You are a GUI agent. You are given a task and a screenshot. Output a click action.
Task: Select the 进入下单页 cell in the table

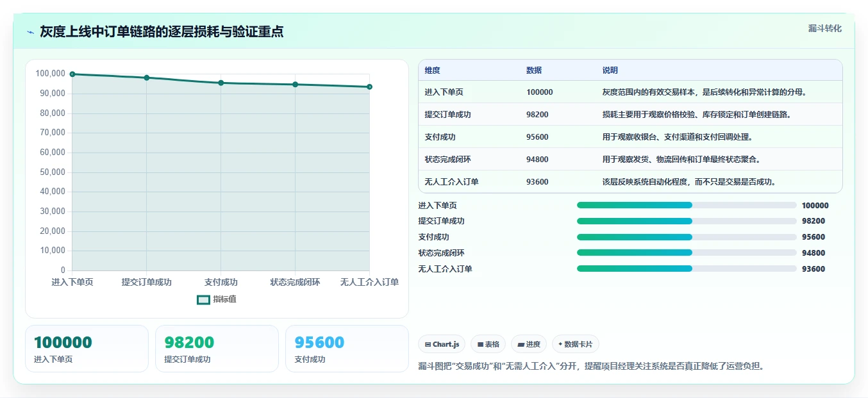click(444, 92)
